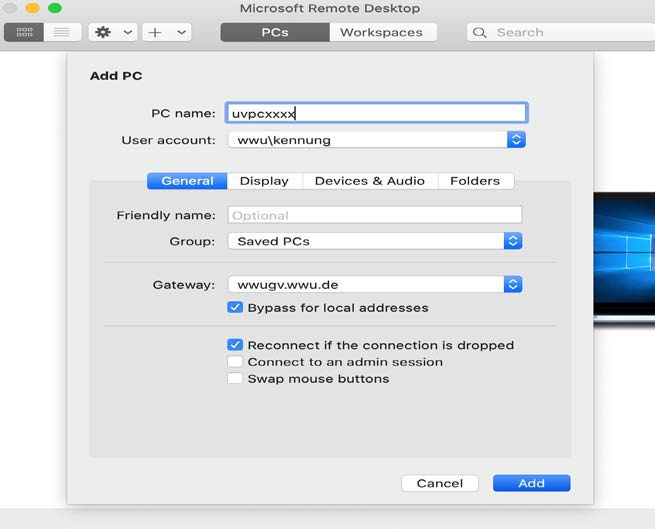Image resolution: width=655 pixels, height=529 pixels.
Task: Uncheck Reconnect if the connection is dropped
Action: pyautogui.click(x=235, y=345)
